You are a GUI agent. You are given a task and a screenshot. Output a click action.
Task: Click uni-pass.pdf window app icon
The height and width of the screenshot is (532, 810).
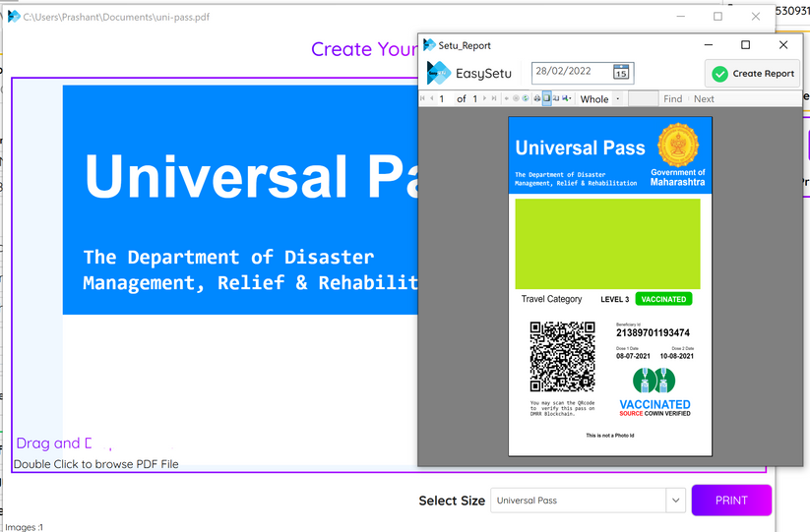coord(14,17)
